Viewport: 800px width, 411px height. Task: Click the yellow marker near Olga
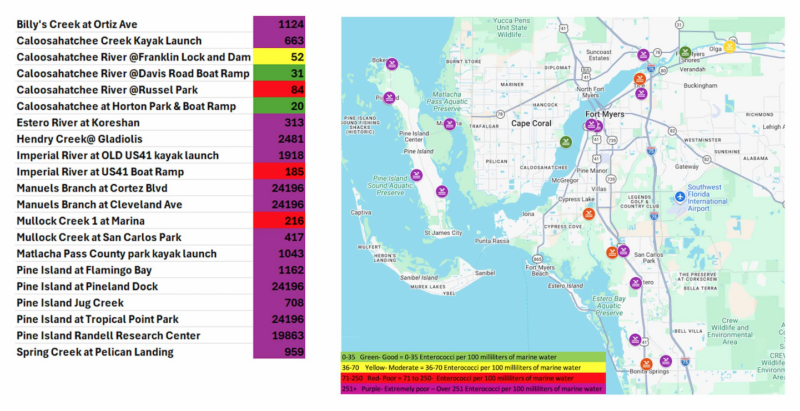[x=730, y=46]
